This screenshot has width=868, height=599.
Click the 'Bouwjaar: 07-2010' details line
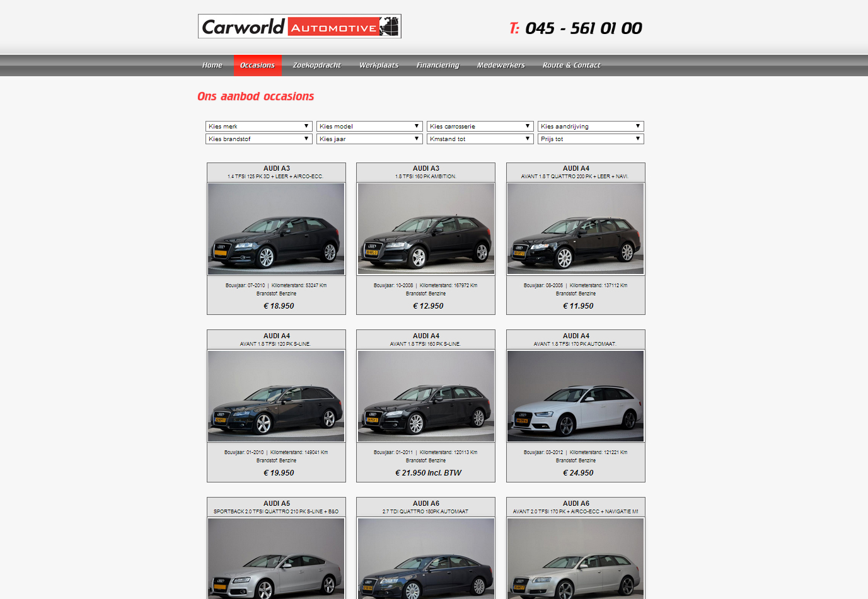click(276, 286)
